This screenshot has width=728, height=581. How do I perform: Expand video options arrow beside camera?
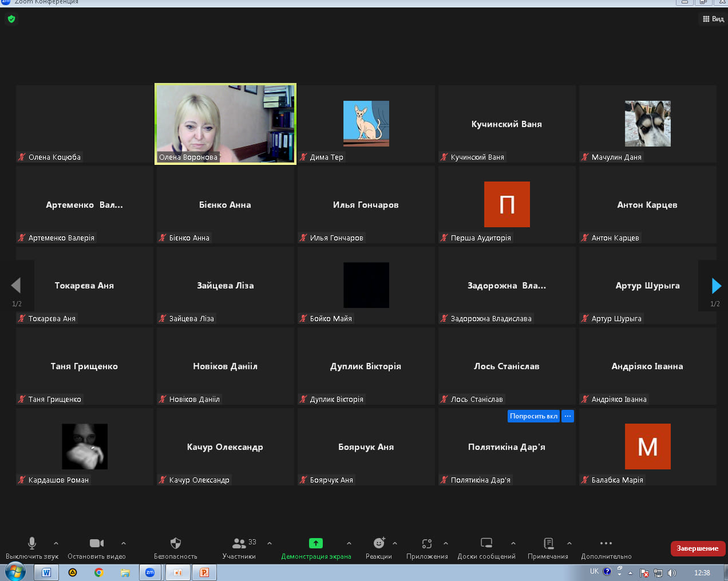[x=124, y=543]
